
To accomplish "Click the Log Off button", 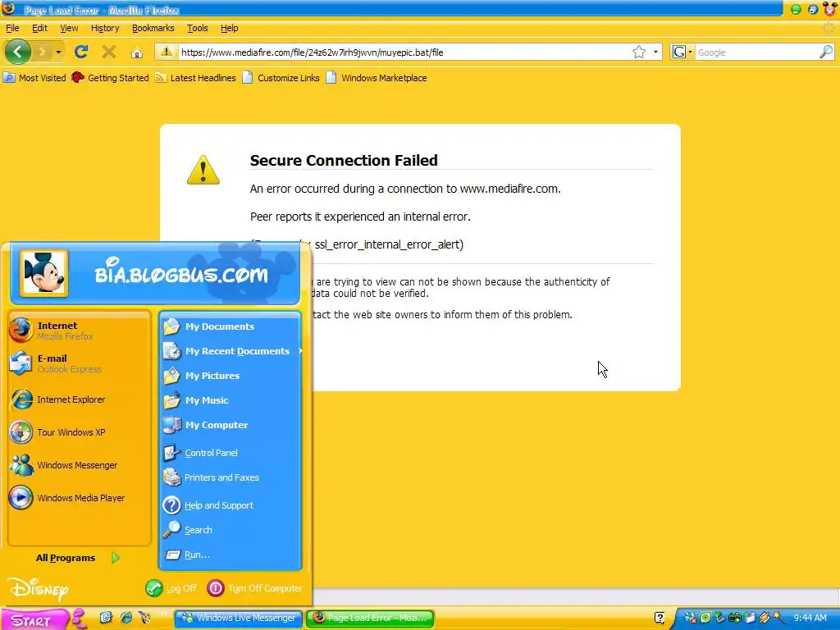I will [x=171, y=588].
